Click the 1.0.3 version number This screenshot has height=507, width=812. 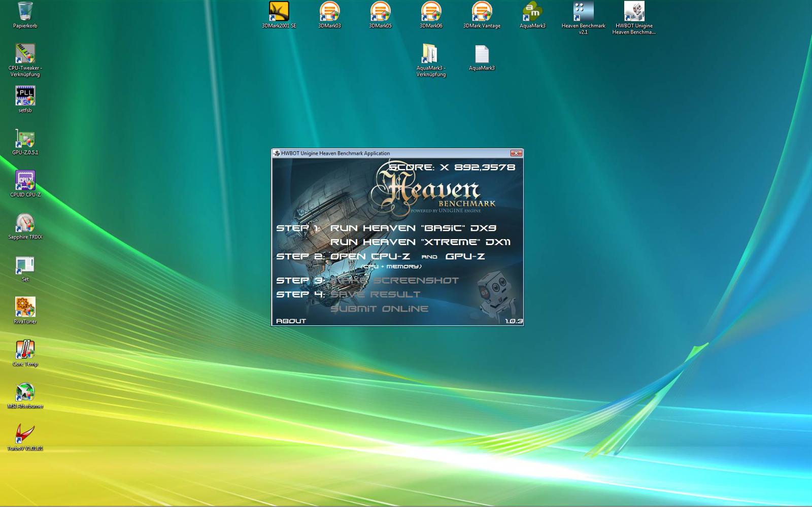point(514,321)
